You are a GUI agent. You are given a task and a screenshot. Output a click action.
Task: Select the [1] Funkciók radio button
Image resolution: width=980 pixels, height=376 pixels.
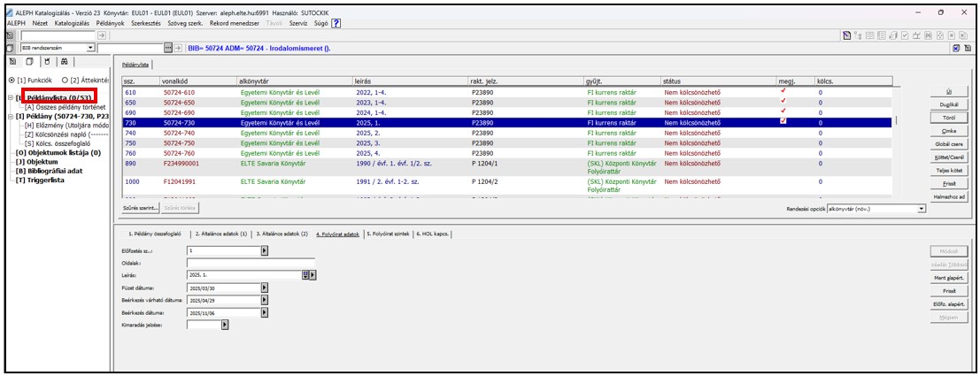[x=12, y=81]
